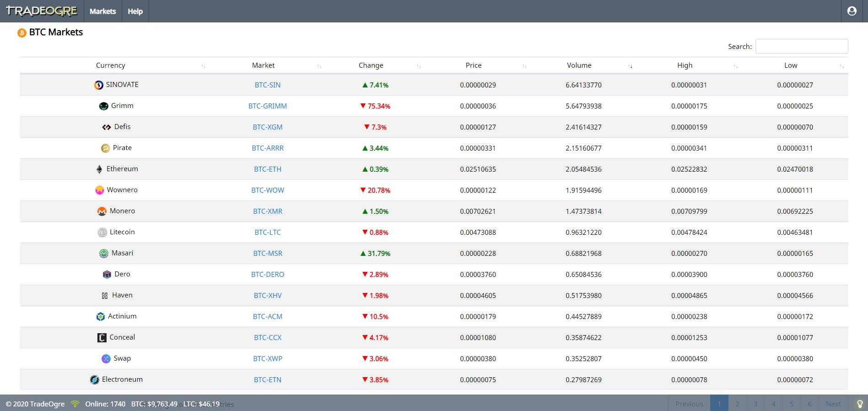Open the BTC-ETH market link
The width and height of the screenshot is (868, 411).
[268, 169]
